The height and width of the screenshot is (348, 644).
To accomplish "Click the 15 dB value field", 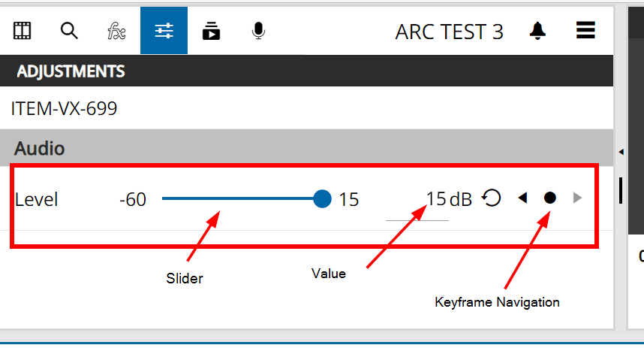I will pyautogui.click(x=435, y=200).
